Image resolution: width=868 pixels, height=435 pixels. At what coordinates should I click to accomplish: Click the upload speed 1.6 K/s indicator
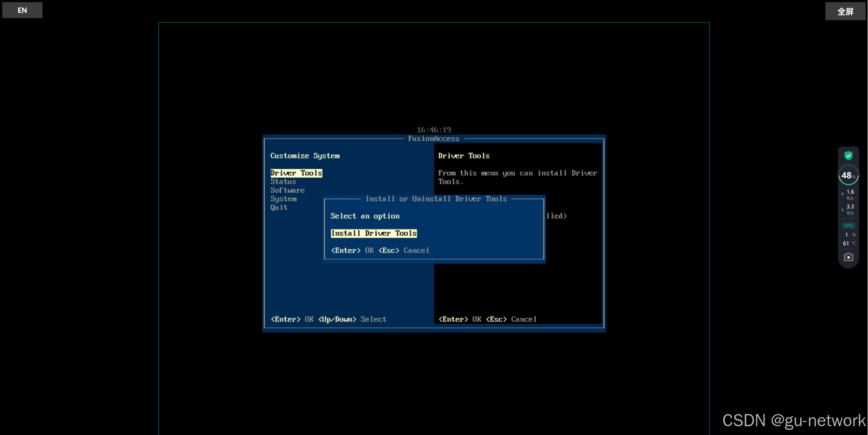[x=848, y=194]
